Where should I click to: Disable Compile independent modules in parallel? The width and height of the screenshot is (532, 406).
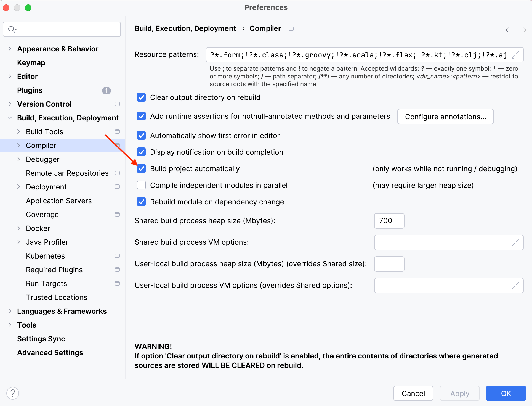point(142,185)
